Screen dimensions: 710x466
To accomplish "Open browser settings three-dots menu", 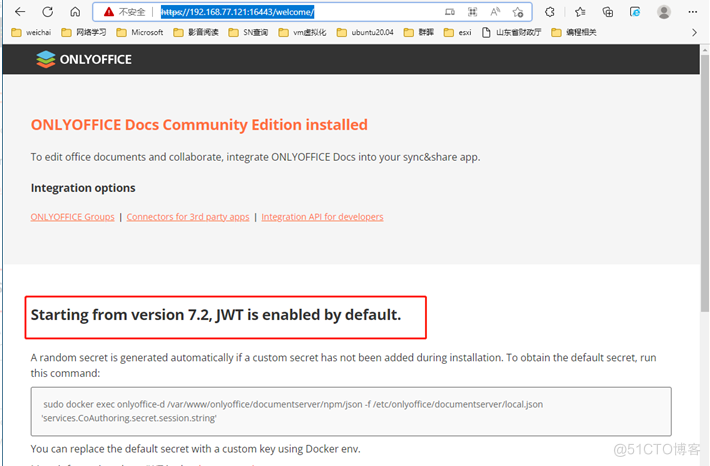I will [692, 12].
